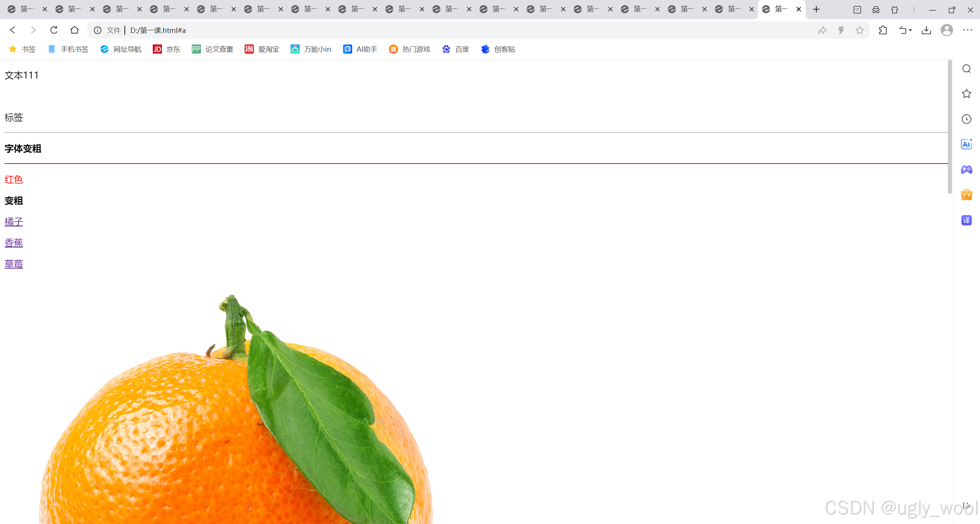Click the 橘子 link
Image resolution: width=980 pixels, height=524 pixels.
(x=14, y=222)
